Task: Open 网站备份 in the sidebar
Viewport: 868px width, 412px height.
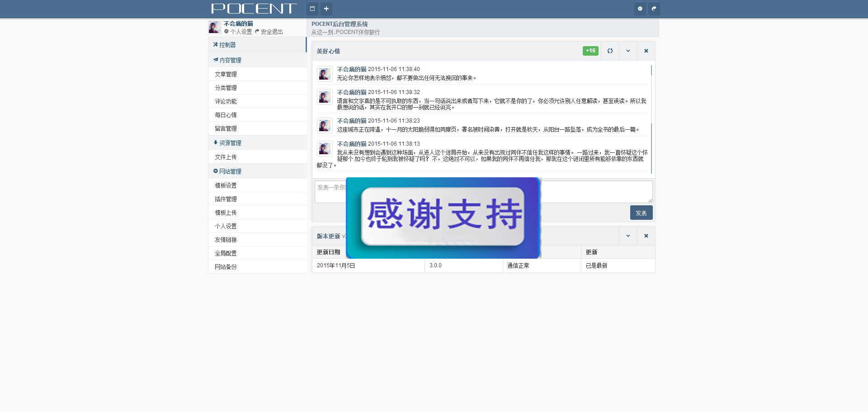Action: point(257,267)
